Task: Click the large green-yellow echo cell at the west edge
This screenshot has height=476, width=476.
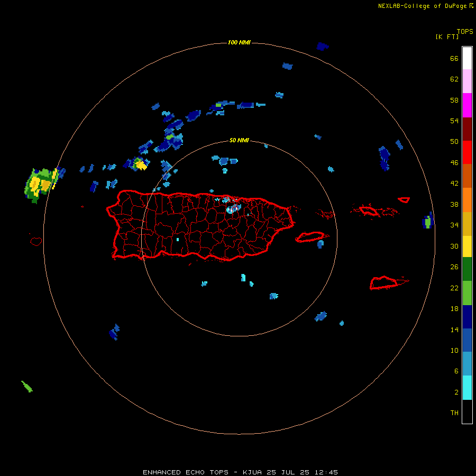Action: tap(41, 185)
